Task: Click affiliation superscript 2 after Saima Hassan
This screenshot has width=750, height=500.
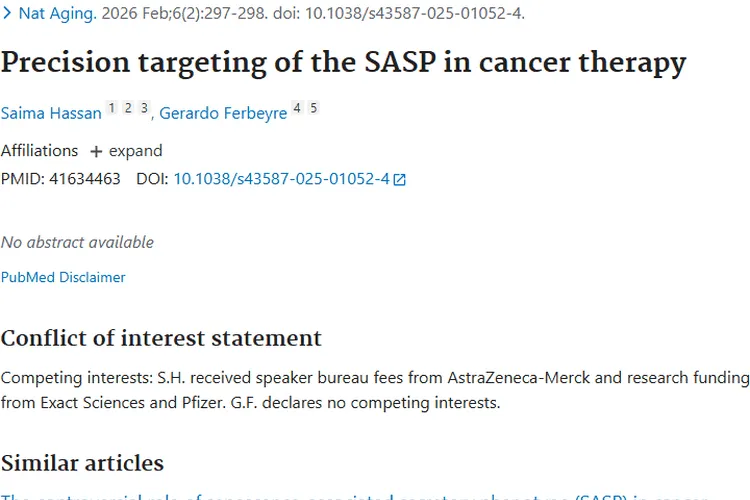Action: (x=128, y=108)
